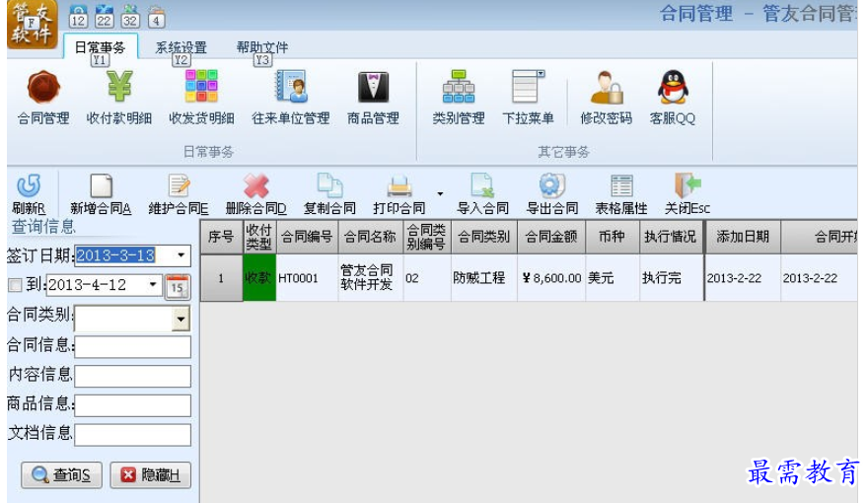Toggle the 到 end-date checkbox
868x503 pixels.
[15, 285]
